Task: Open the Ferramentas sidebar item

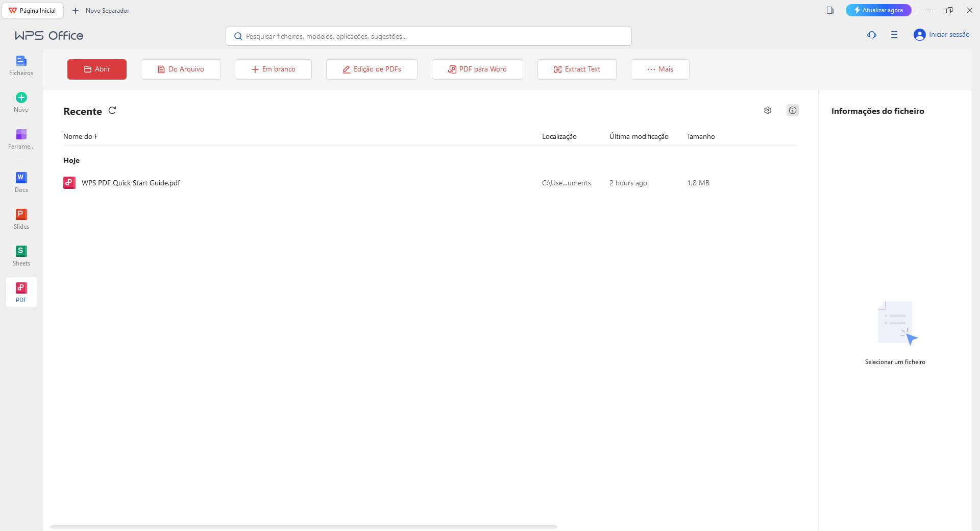Action: pyautogui.click(x=21, y=139)
